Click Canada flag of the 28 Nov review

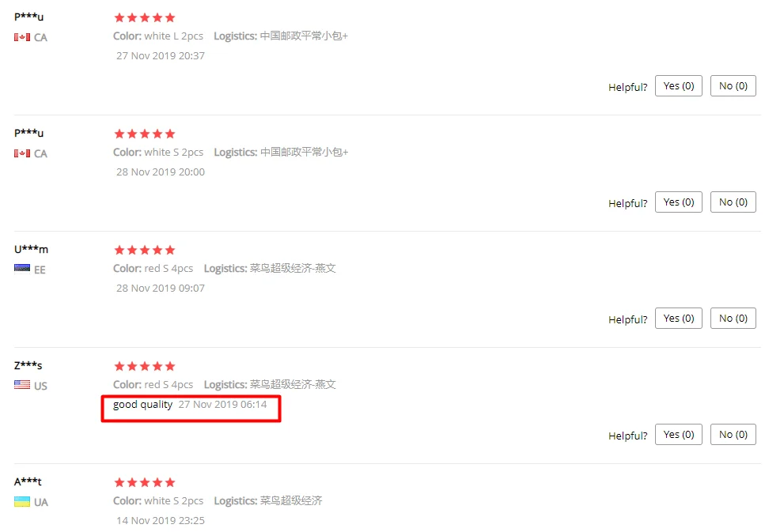point(22,153)
